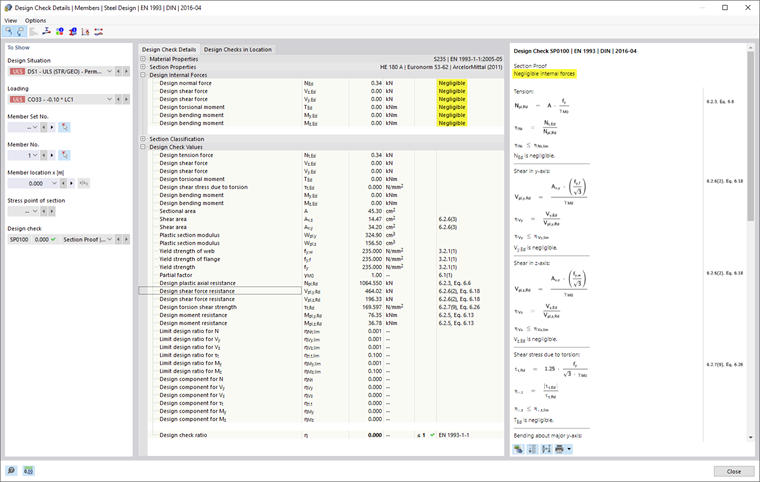760x482 pixels.
Task: Select the Design shear force resistance Vpl,y,Rd row
Action: pos(321,291)
